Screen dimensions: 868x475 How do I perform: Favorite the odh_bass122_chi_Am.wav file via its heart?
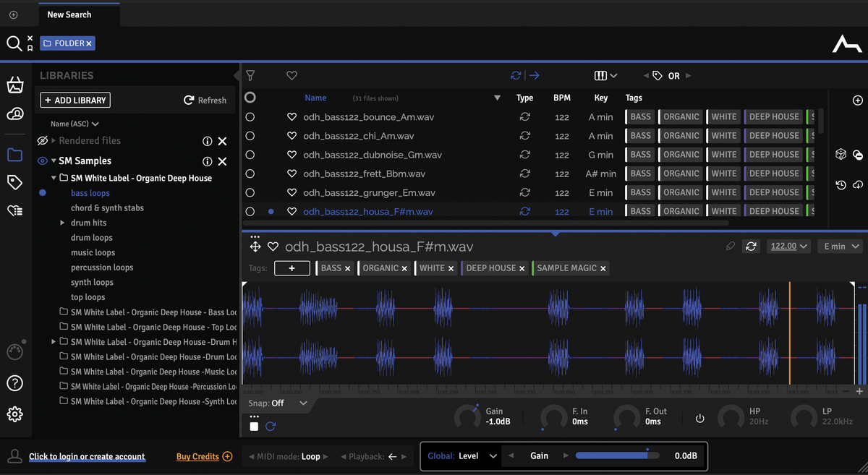click(292, 136)
